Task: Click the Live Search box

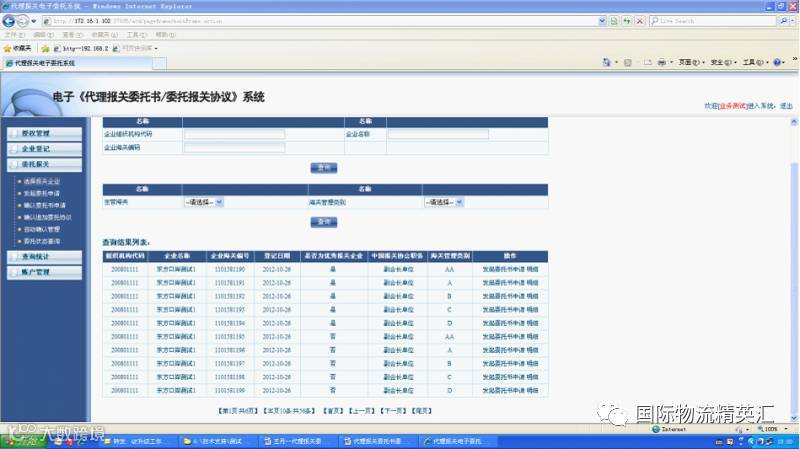Action: click(713, 21)
